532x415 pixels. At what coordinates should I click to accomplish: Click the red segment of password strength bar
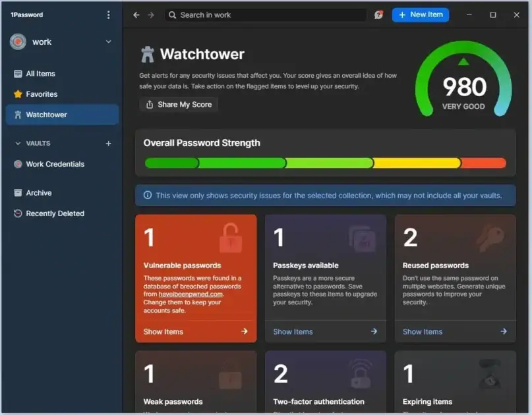(x=483, y=163)
